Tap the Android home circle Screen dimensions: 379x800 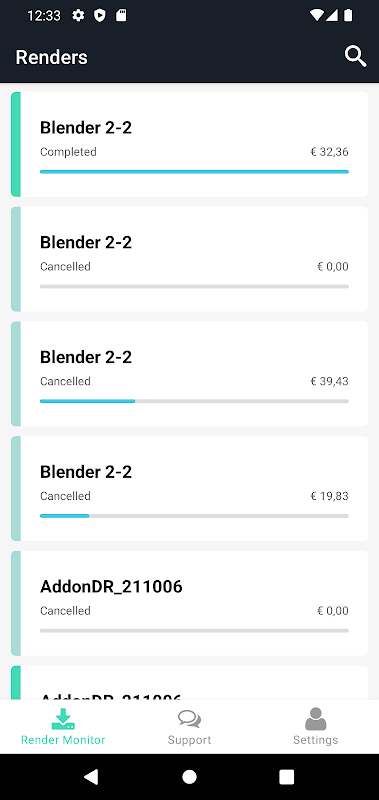pyautogui.click(x=189, y=777)
